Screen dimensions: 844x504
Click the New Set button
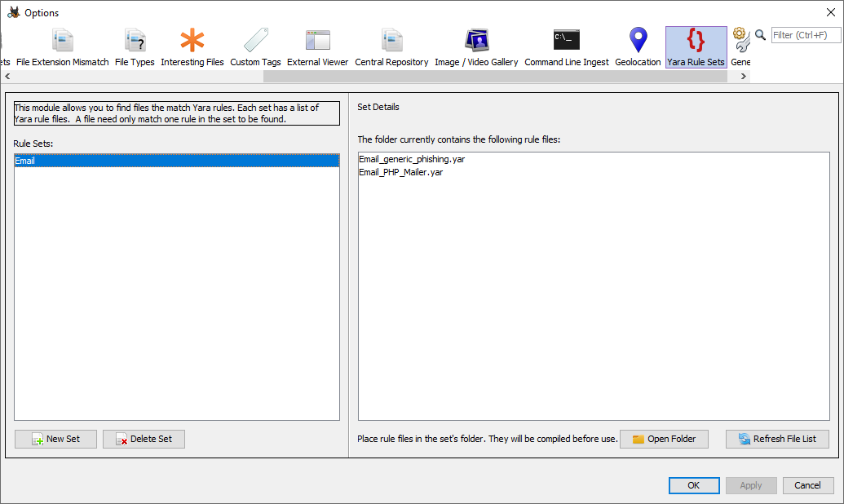coord(55,439)
